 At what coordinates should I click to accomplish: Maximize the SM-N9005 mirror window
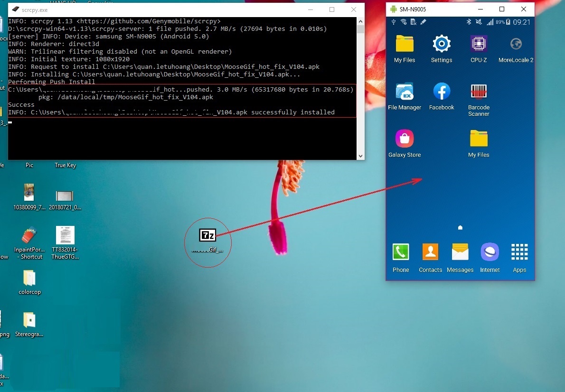(x=501, y=9)
